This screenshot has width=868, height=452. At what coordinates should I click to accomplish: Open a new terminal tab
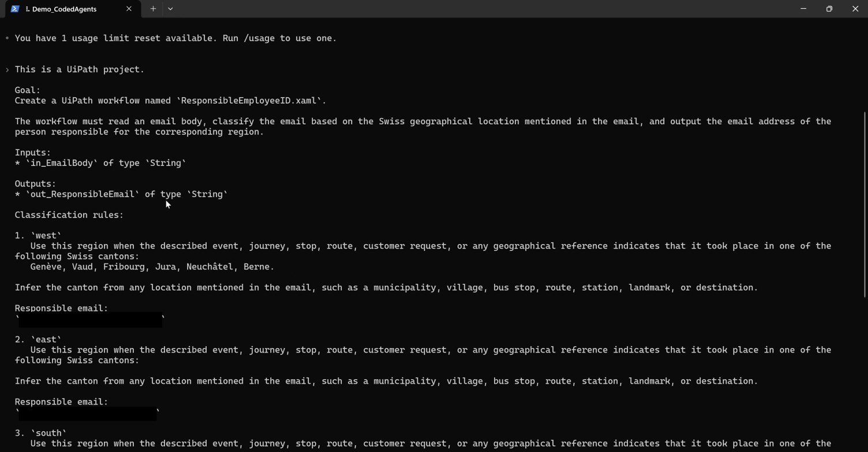pos(153,9)
